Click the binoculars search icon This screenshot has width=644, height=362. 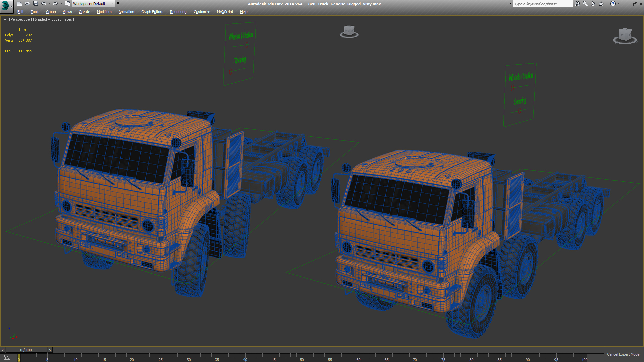point(577,4)
